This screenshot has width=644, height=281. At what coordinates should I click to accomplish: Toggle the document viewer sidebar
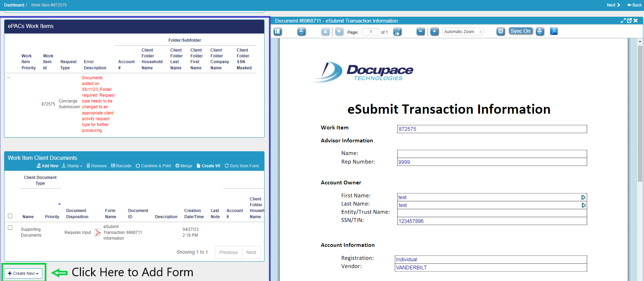coord(277,31)
